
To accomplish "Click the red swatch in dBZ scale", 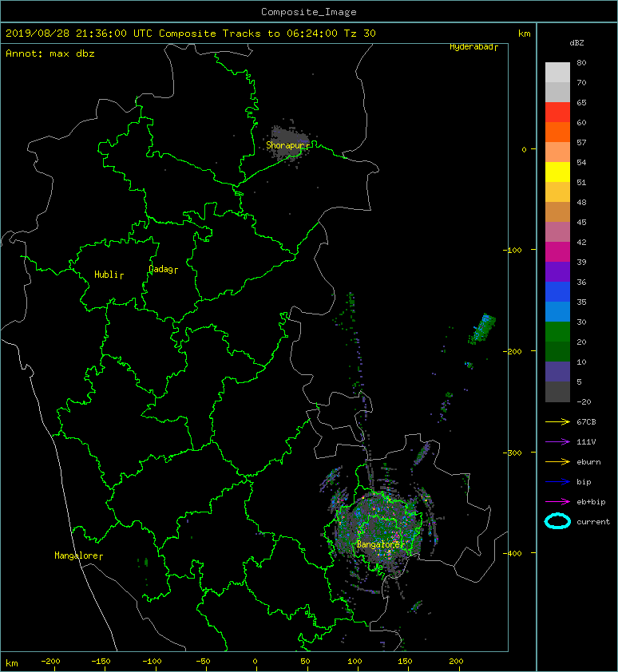I will (557, 113).
